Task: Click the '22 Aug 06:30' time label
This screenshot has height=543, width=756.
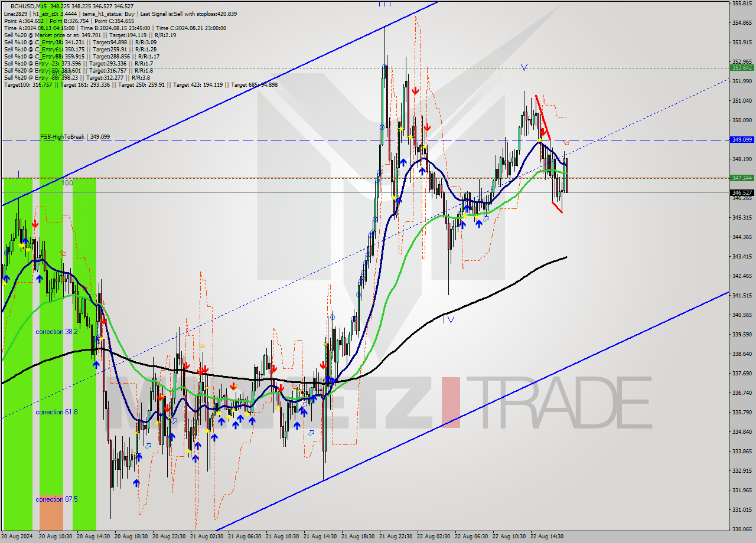Action: click(x=471, y=537)
